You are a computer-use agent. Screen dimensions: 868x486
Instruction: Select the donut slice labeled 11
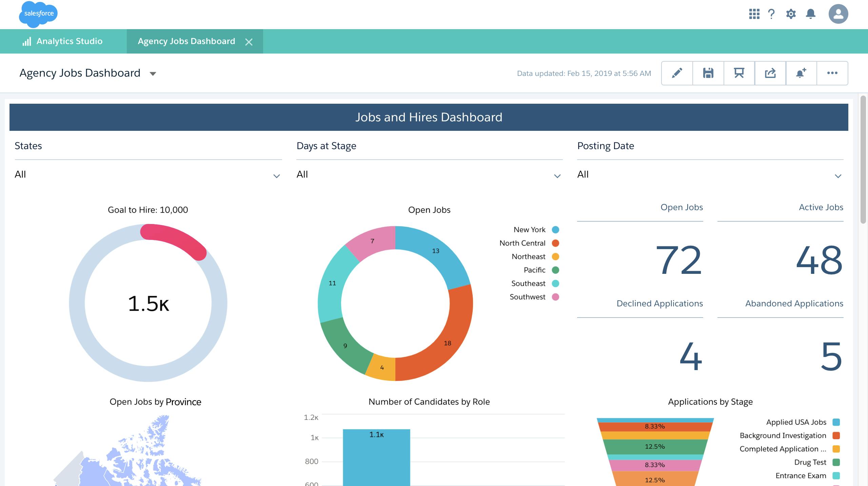pyautogui.click(x=332, y=283)
